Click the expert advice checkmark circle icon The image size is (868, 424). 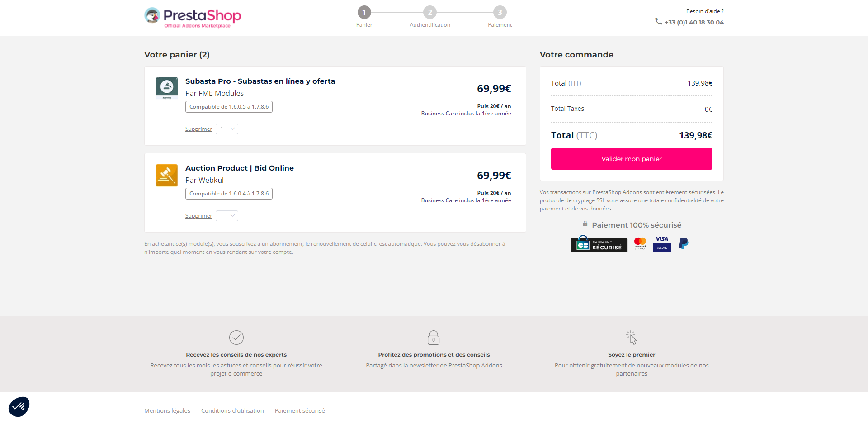236,338
